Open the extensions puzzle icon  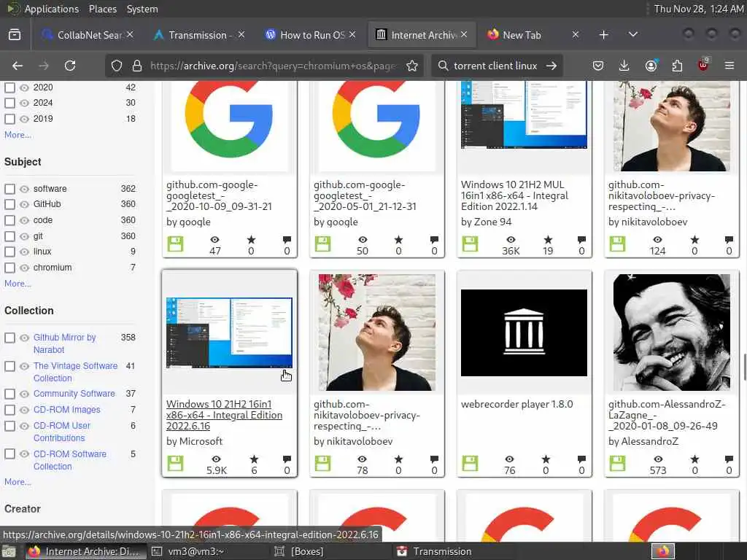[x=677, y=66]
